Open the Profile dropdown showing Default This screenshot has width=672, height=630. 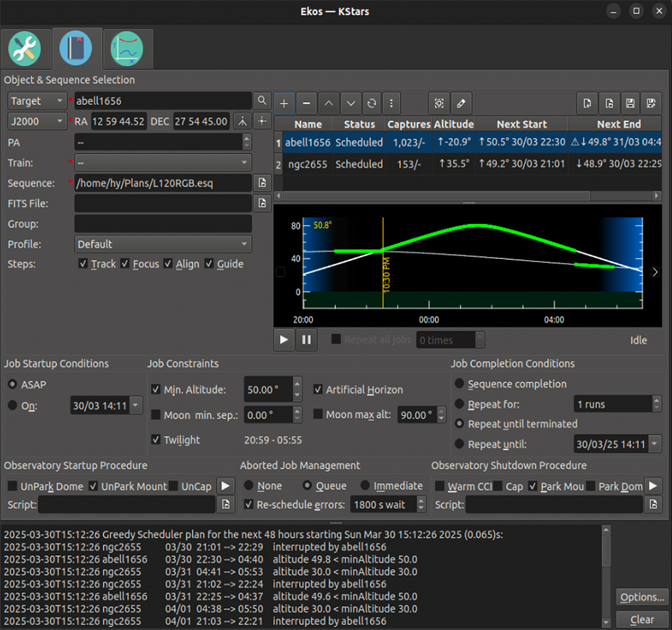pyautogui.click(x=162, y=244)
